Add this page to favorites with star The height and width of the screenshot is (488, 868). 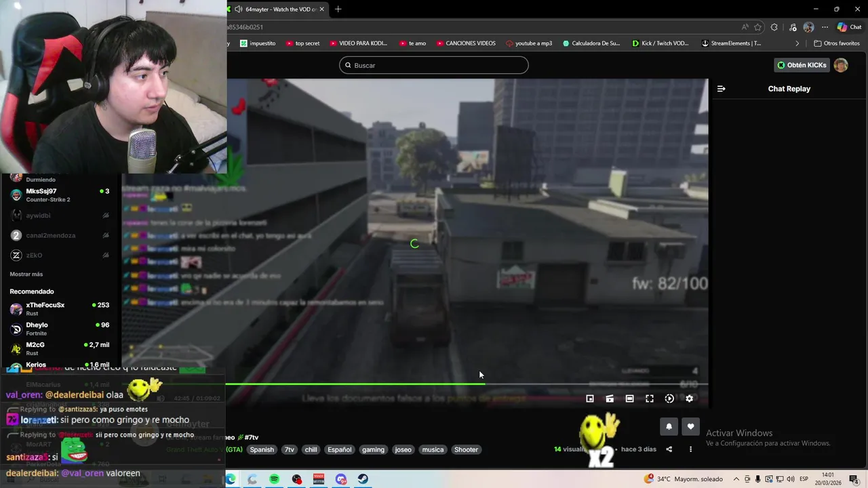coord(757,27)
